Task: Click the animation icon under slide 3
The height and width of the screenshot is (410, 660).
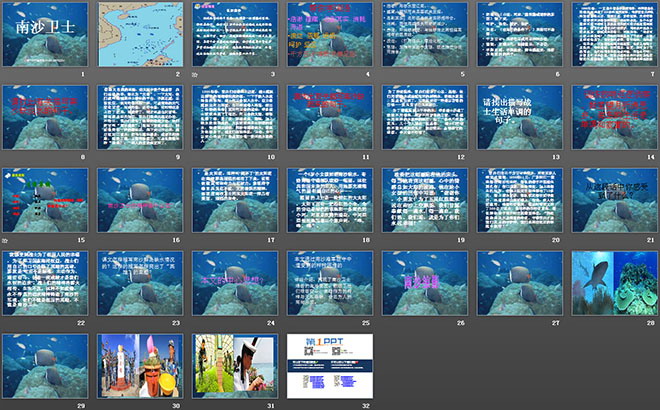Action: [x=195, y=75]
